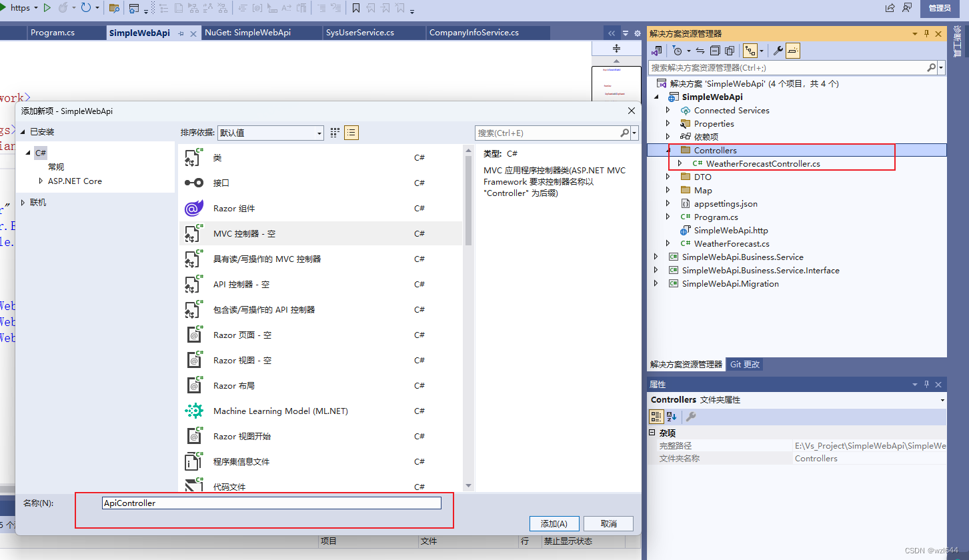This screenshot has width=969, height=560.
Task: Click pending changes filter clock icon
Action: [678, 51]
